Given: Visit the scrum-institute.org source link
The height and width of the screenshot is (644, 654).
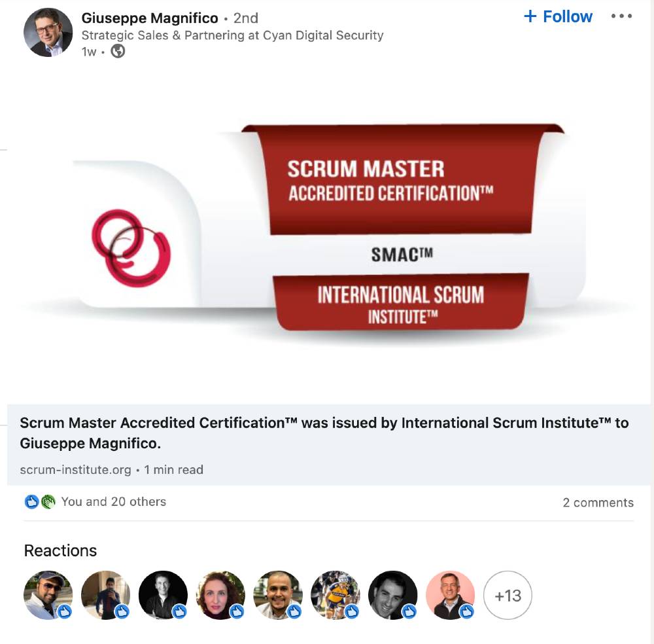Looking at the screenshot, I should click(x=75, y=469).
